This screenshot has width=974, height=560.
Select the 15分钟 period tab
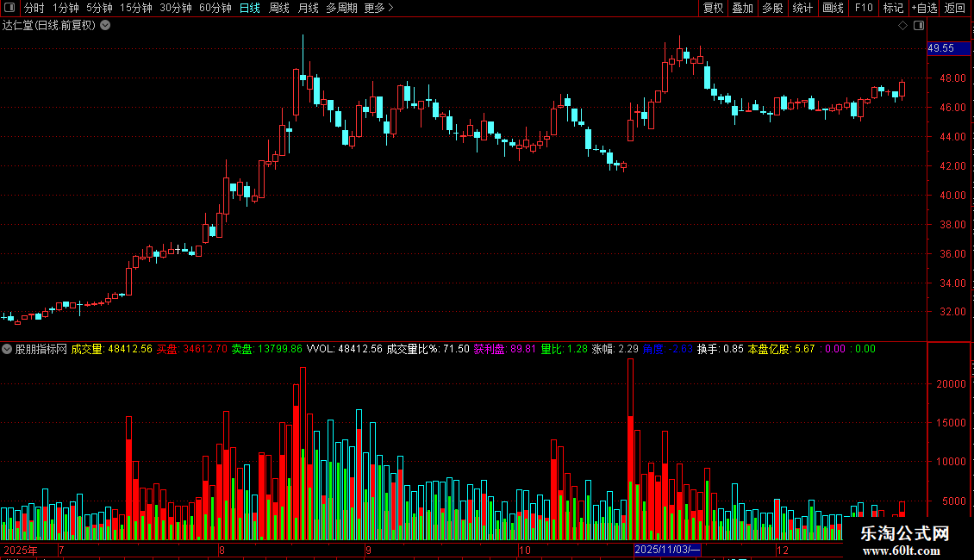click(136, 8)
